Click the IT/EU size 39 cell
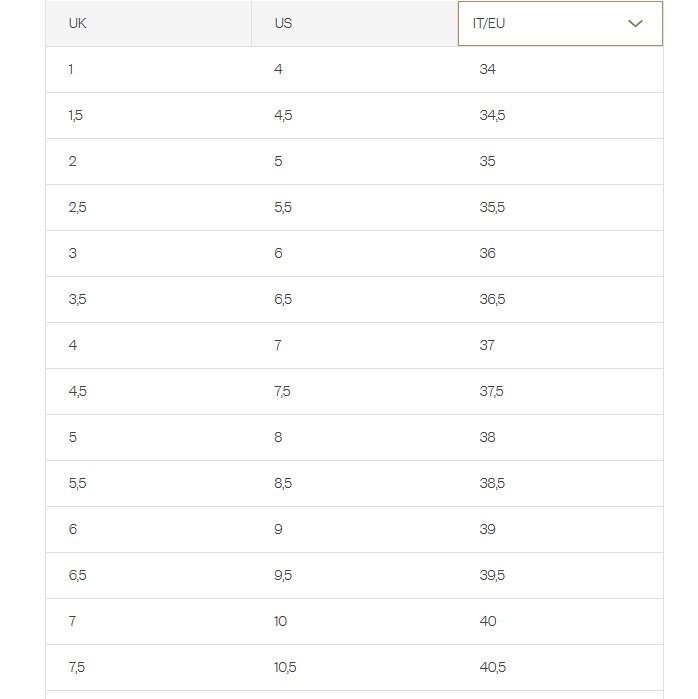The height and width of the screenshot is (699, 698). (560, 529)
